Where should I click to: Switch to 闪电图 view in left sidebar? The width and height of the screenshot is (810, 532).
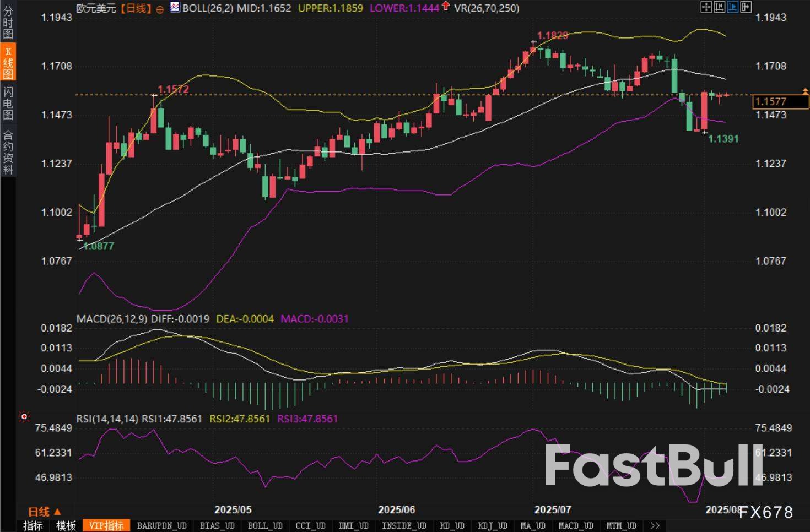pyautogui.click(x=8, y=103)
